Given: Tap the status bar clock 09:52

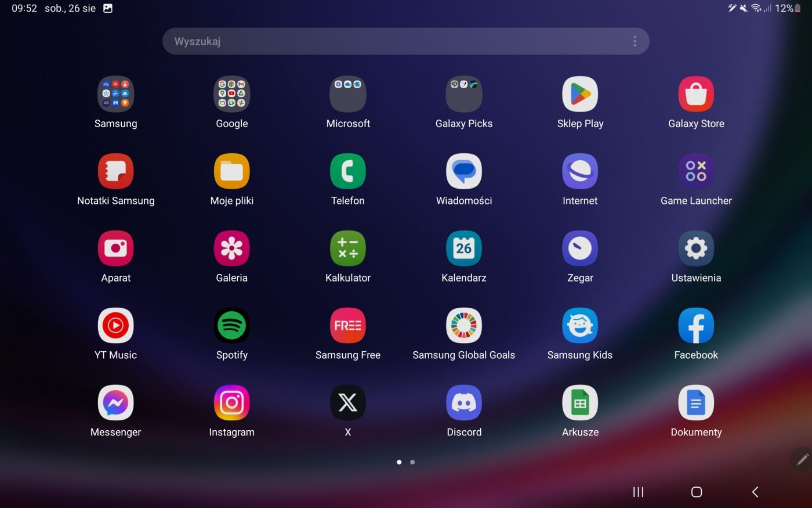Looking at the screenshot, I should click(24, 8).
